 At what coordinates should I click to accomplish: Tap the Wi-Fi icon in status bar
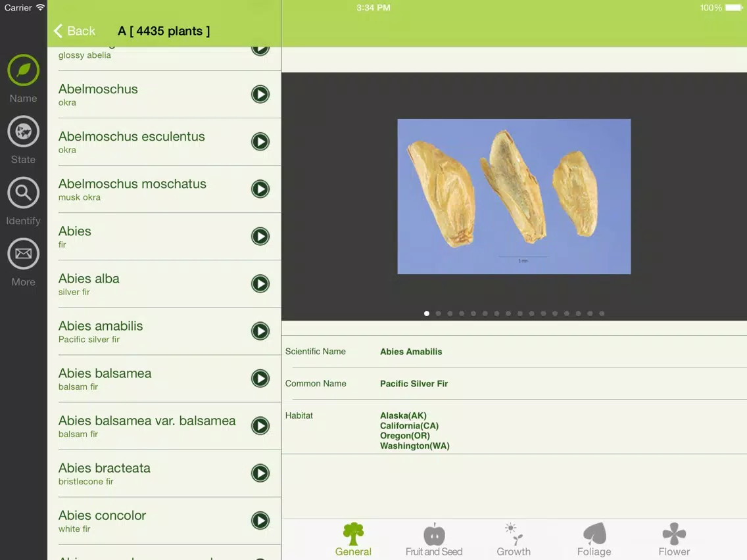pyautogui.click(x=41, y=7)
